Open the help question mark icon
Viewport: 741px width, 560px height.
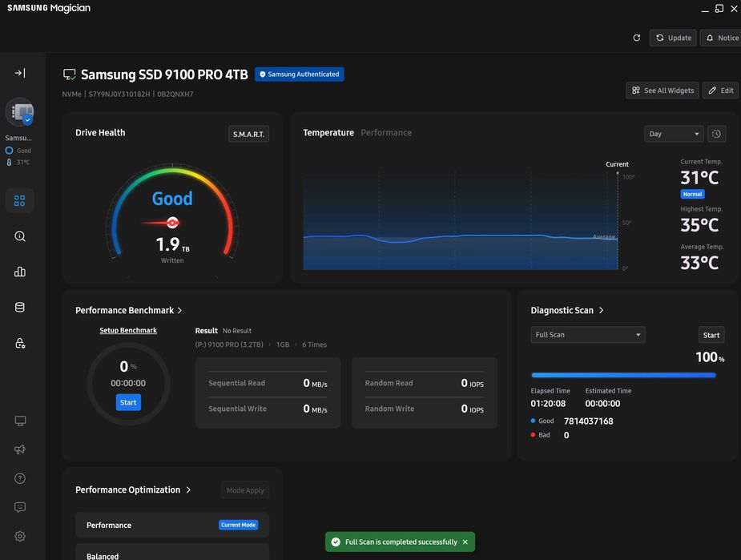pos(20,478)
